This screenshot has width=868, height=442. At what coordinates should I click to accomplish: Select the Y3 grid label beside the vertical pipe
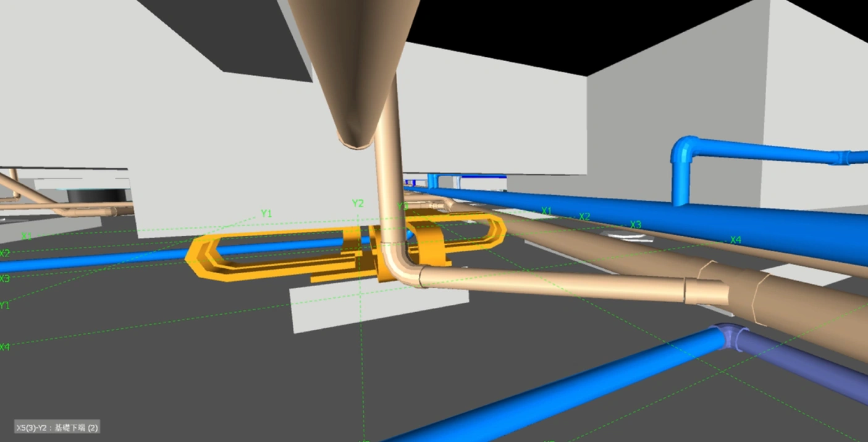pos(403,206)
